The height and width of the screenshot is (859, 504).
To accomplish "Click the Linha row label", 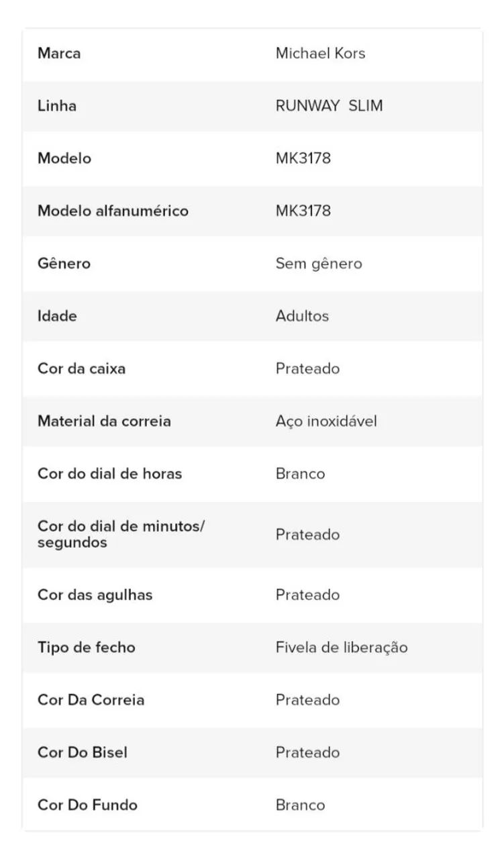I will 57,106.
